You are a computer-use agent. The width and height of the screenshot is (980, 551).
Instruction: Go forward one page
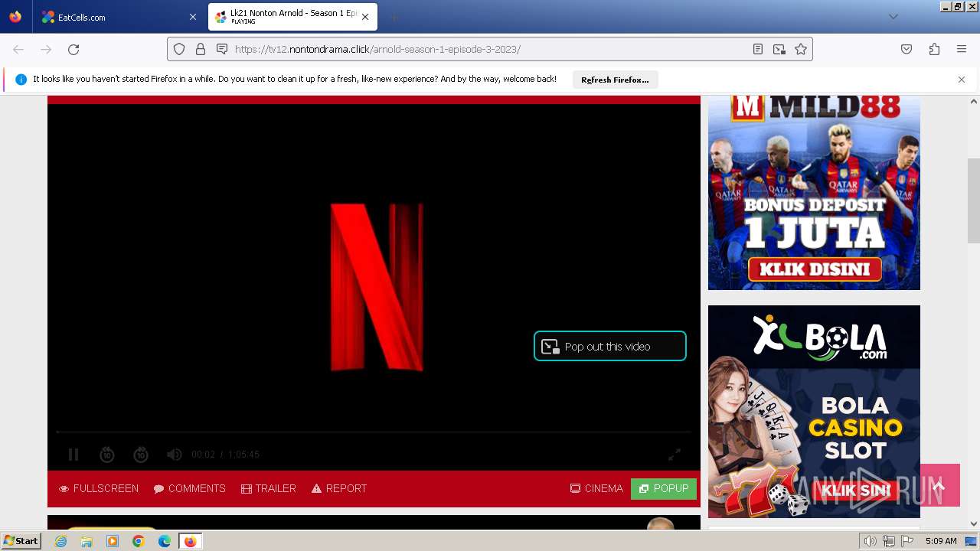46,49
